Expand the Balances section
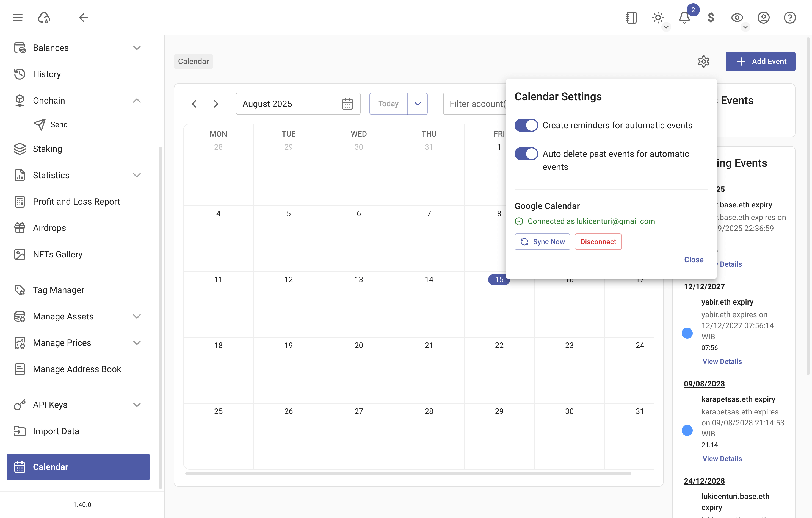The height and width of the screenshot is (518, 812). pos(137,48)
